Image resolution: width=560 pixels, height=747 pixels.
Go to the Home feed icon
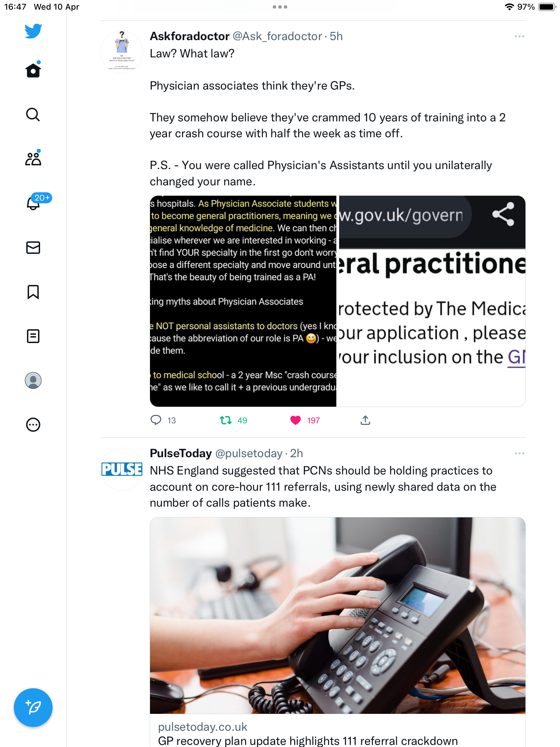coord(33,70)
